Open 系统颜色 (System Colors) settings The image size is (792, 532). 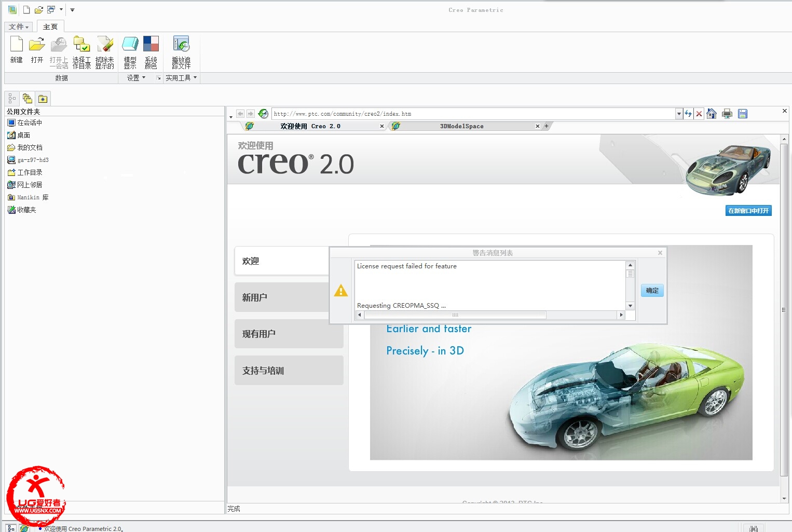point(151,52)
